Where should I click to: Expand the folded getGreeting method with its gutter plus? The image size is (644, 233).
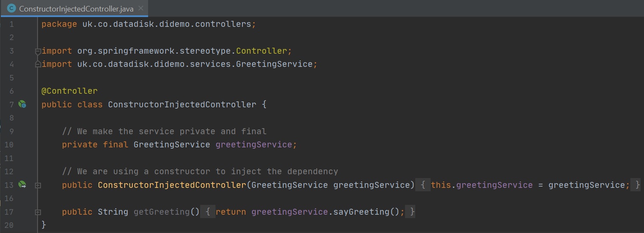[x=38, y=212]
